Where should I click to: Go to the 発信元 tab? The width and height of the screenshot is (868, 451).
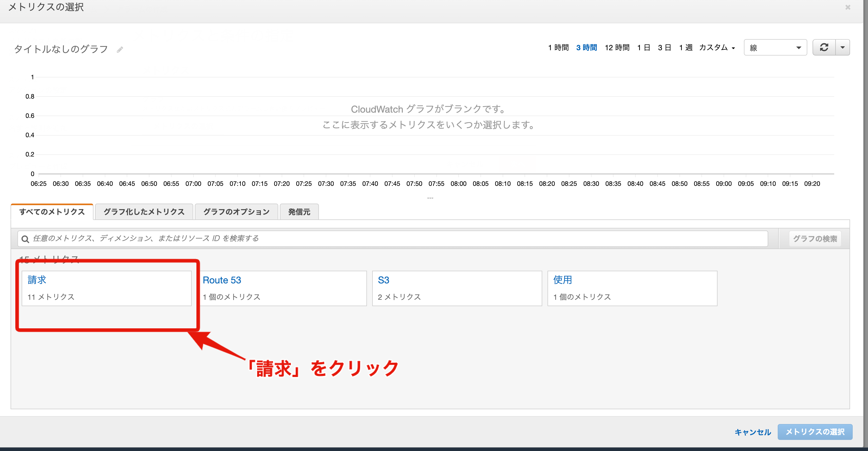(299, 212)
